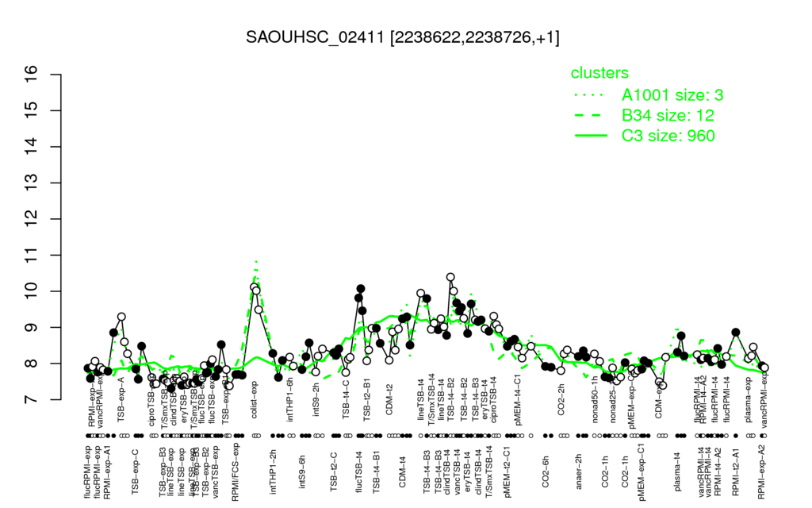This screenshot has width=812, height=508.
Task: Click the solid line sample beside C3
Action: click(x=590, y=136)
